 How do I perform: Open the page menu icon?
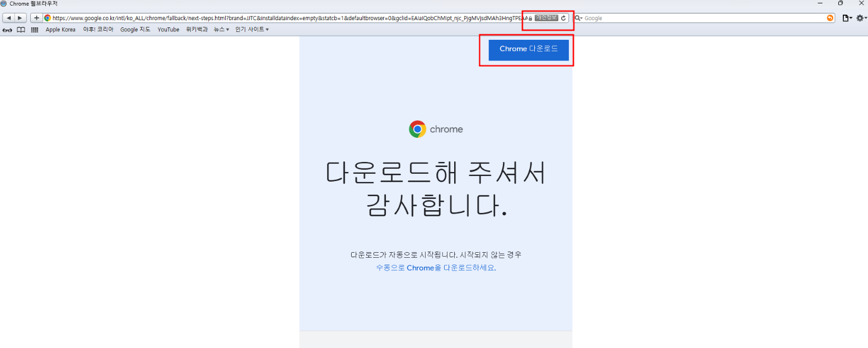click(x=847, y=18)
